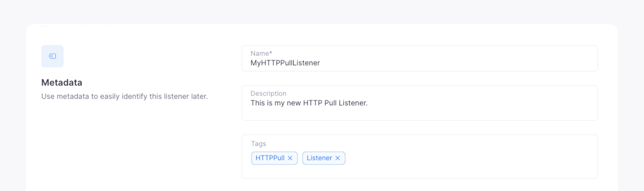Click the Metadata section heading
Image resolution: width=644 pixels, height=191 pixels.
61,83
